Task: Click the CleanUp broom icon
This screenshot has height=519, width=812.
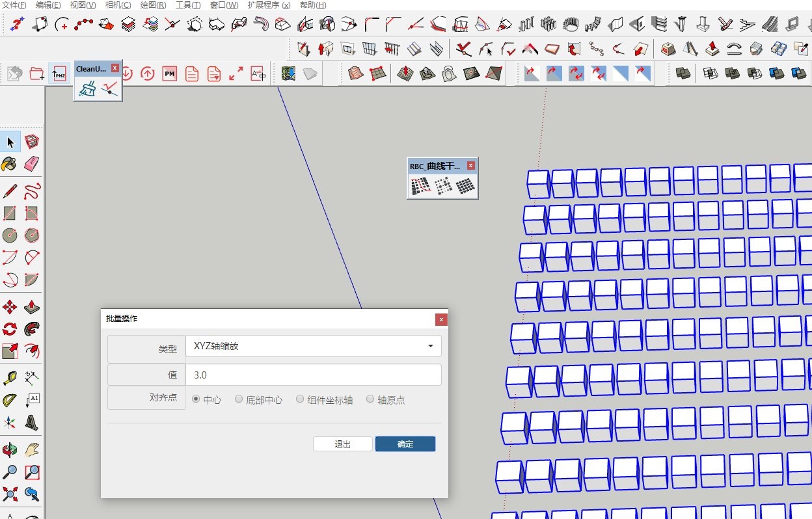Action: [87, 88]
